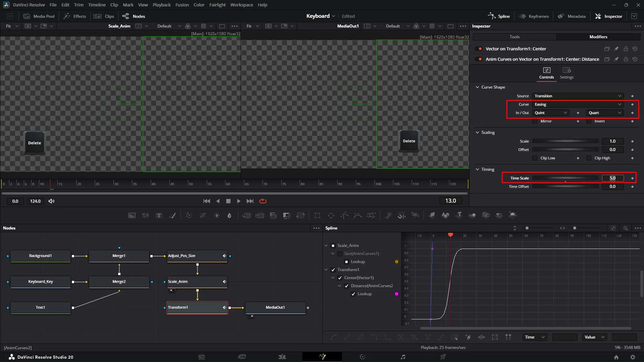Open Project Manager via home icon

click(616, 357)
